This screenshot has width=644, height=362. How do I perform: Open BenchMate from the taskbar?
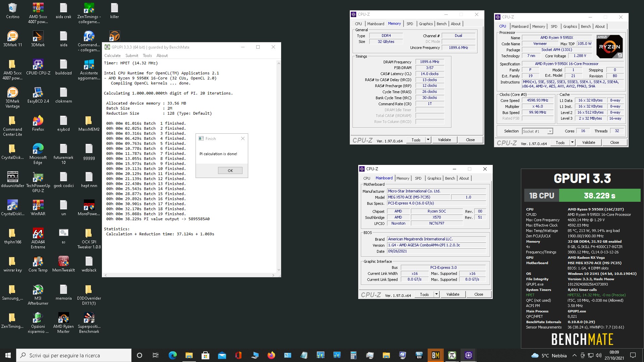(x=435, y=355)
